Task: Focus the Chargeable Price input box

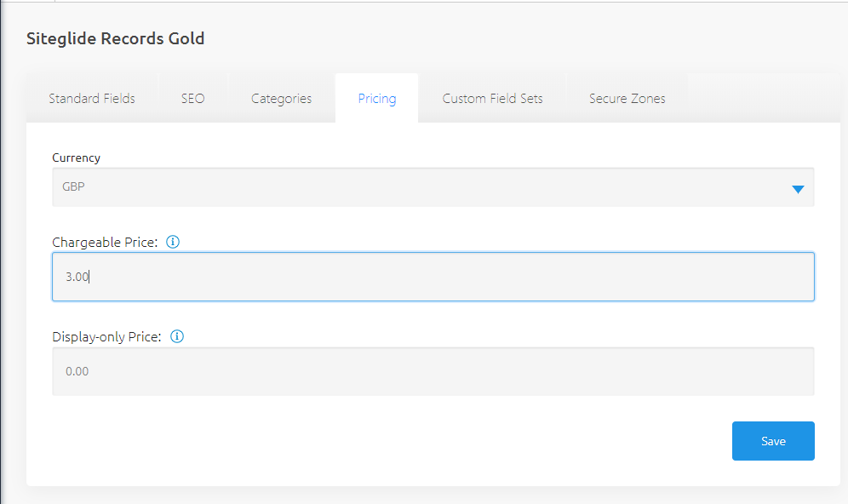Action: pos(433,277)
